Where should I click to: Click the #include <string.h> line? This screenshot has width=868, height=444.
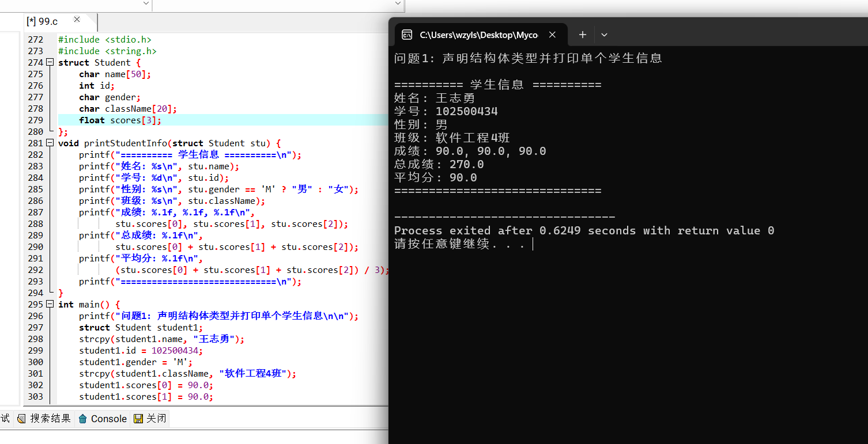point(107,51)
